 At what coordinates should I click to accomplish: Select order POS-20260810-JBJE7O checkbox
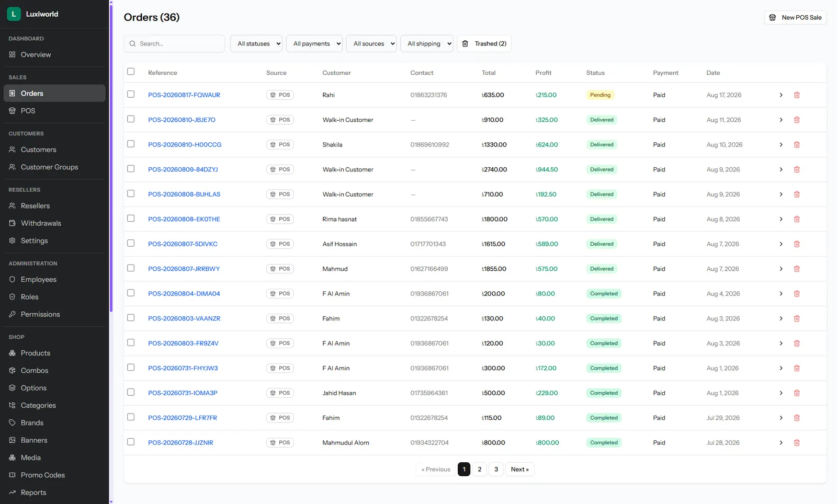tap(131, 119)
